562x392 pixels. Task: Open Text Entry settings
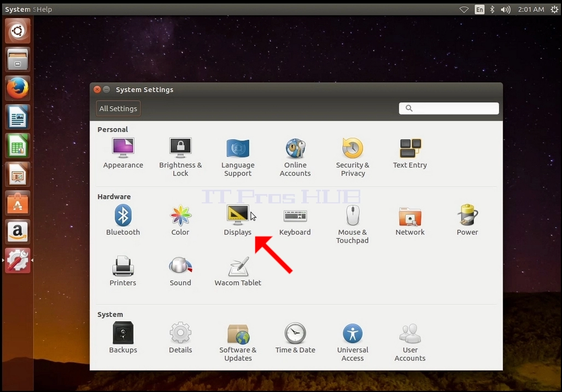409,153
